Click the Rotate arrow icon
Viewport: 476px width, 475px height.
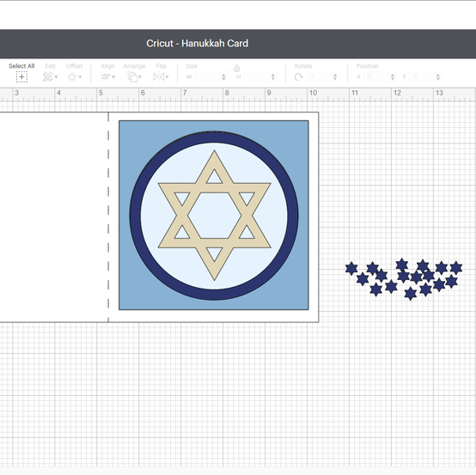[x=298, y=76]
